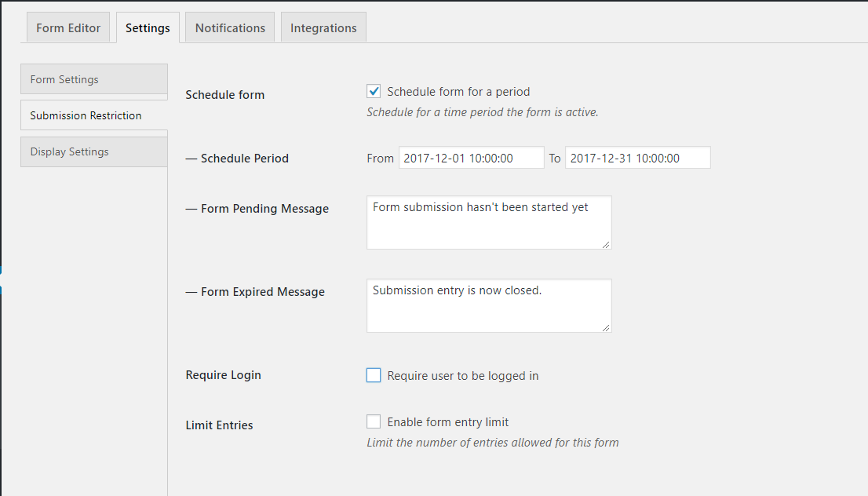Click the 'Schedule form for a period' label
This screenshot has height=496, width=868.
tap(458, 91)
